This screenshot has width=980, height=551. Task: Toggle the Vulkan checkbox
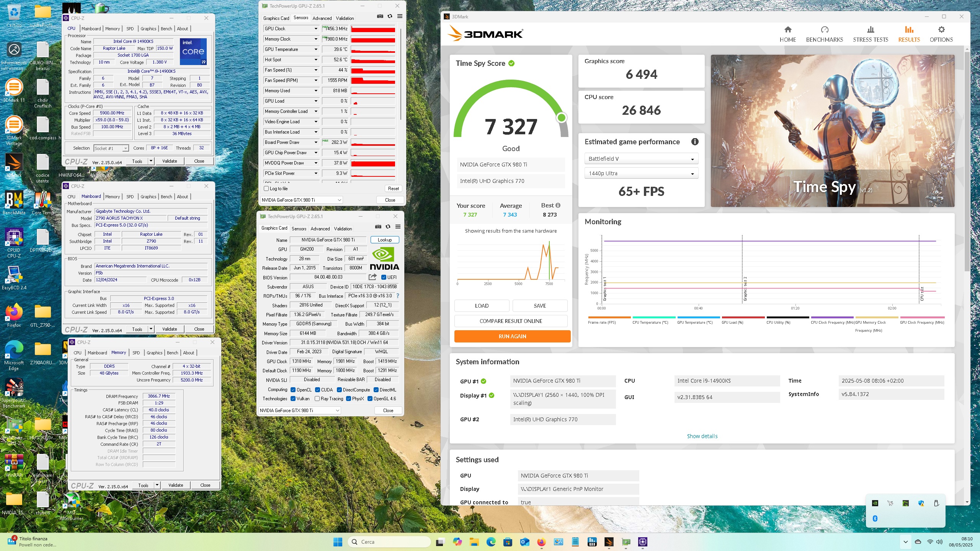293,399
